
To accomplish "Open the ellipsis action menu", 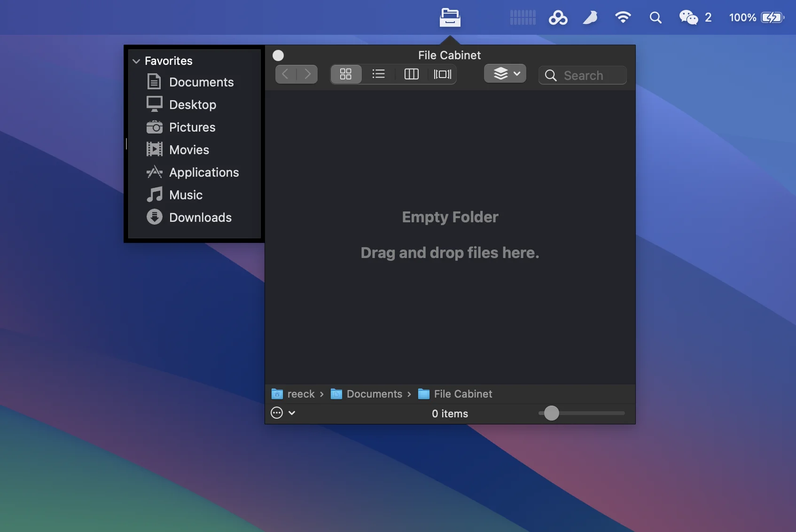I will coord(283,413).
